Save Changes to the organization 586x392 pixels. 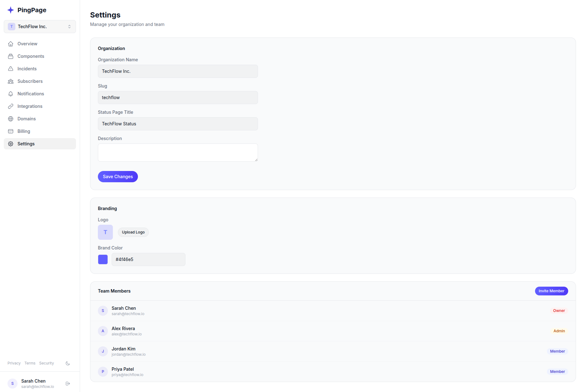pyautogui.click(x=118, y=177)
